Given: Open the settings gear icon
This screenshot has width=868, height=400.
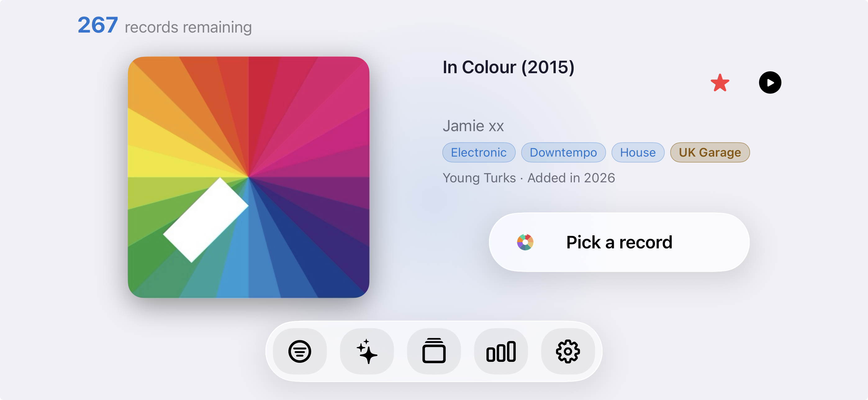Looking at the screenshot, I should [x=568, y=351].
